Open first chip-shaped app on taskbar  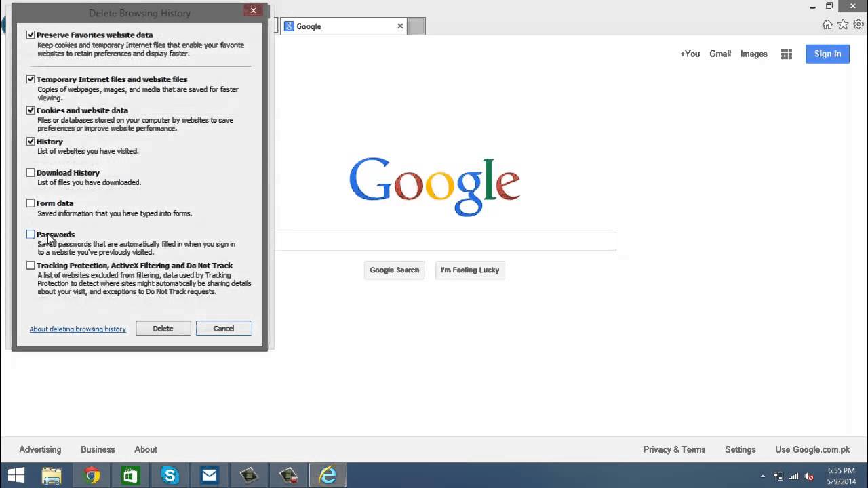point(249,476)
